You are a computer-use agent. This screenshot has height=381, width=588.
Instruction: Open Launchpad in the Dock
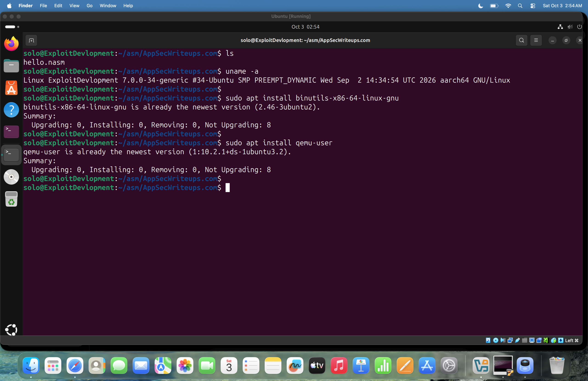tap(53, 365)
